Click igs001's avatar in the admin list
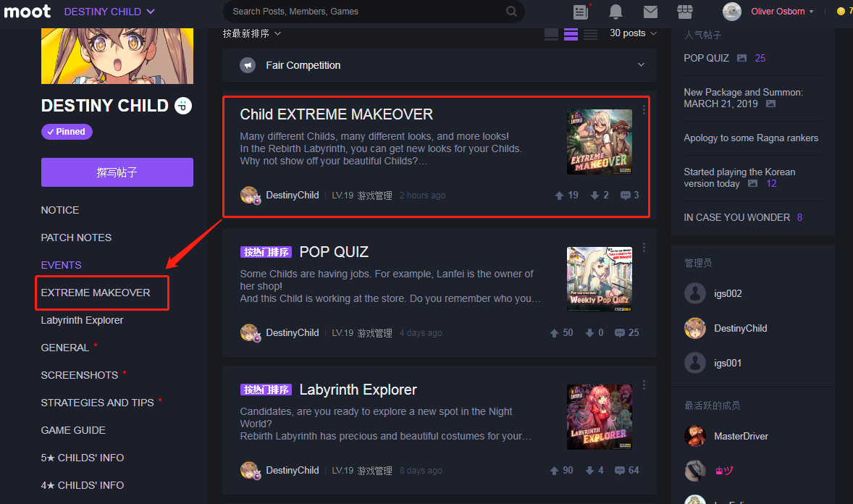Screen dimensions: 853x504 (694, 363)
